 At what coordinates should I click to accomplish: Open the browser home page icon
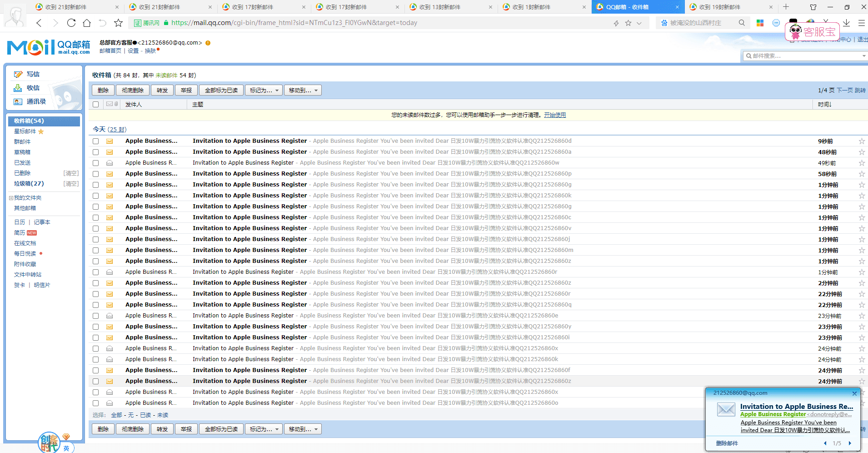[x=87, y=23]
